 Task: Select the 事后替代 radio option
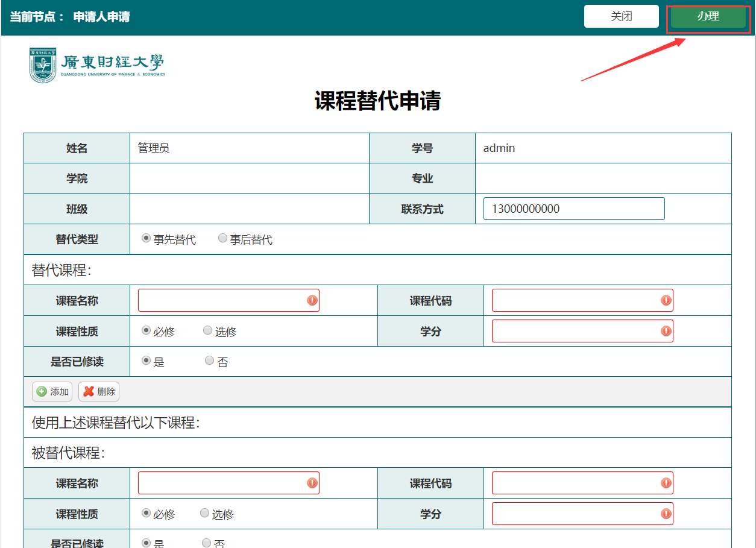click(x=222, y=239)
